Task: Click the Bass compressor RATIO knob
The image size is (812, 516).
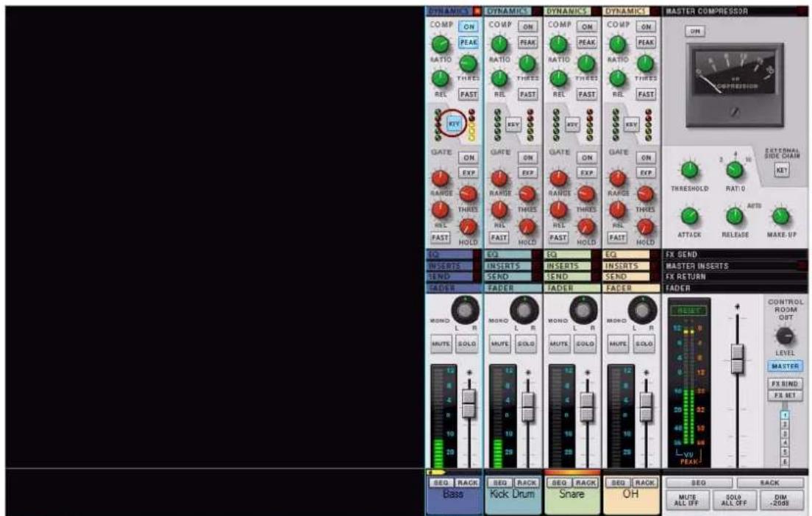Action: [x=440, y=45]
